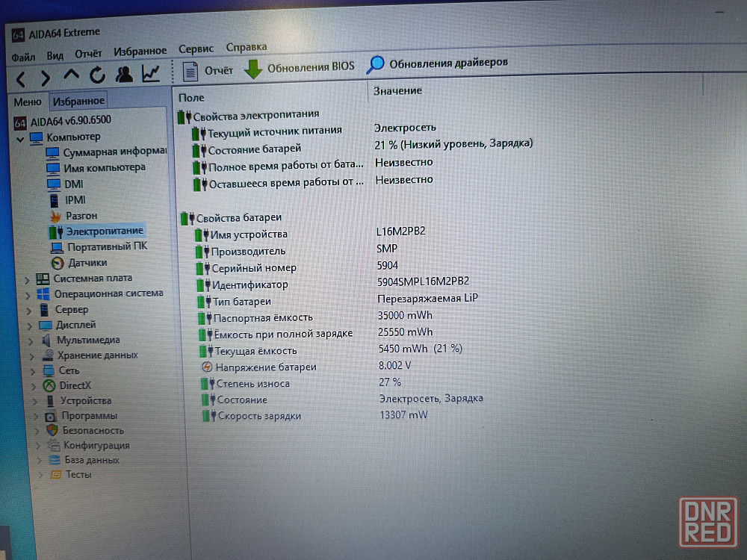Click the Up level arrow icon
This screenshot has height=560, width=747.
coord(71,75)
